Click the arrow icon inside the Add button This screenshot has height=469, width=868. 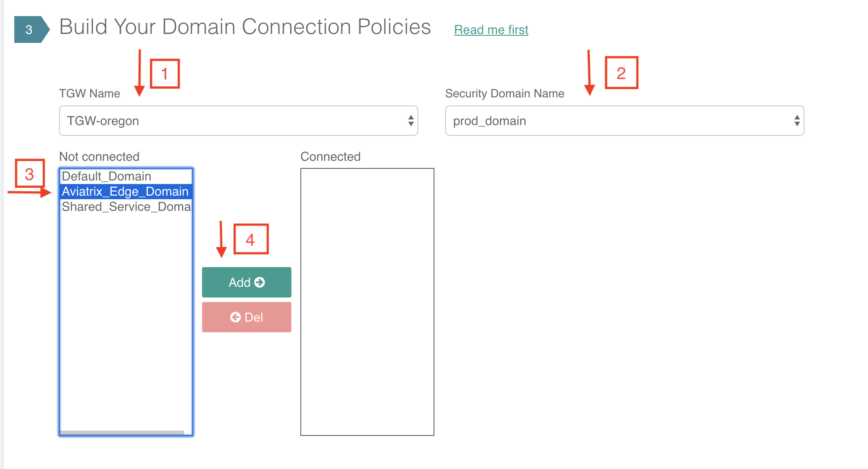click(258, 282)
